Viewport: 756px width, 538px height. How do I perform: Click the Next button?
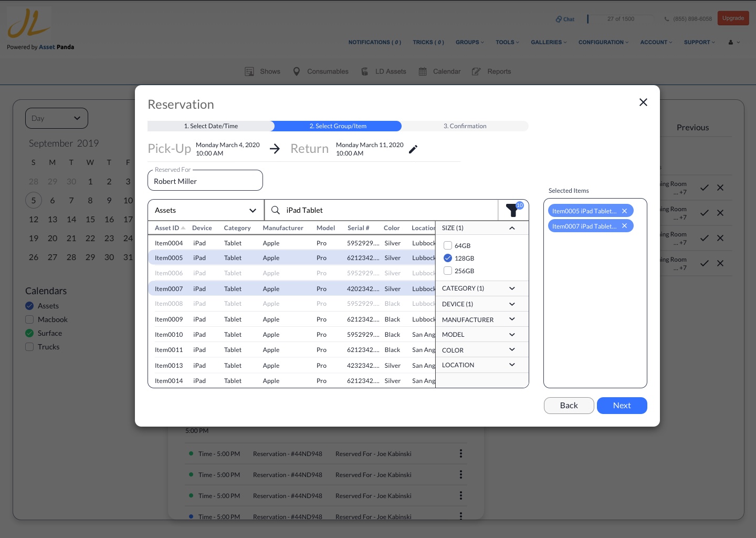(x=622, y=406)
